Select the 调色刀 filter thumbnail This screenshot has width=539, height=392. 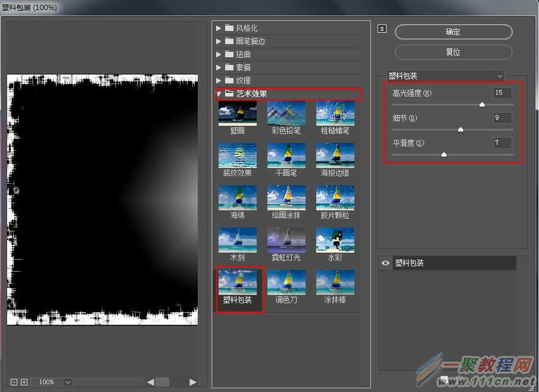(286, 282)
